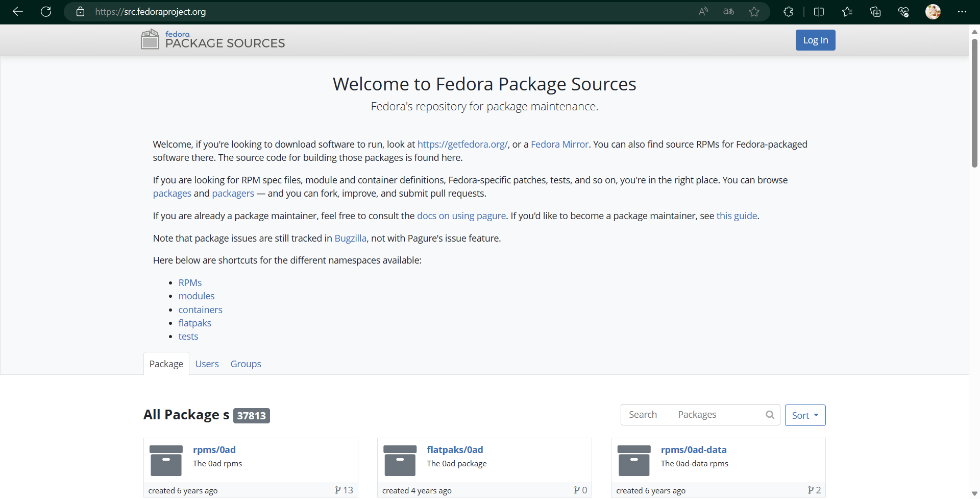Open the browser extensions menu
The width and height of the screenshot is (980, 499).
(x=788, y=12)
